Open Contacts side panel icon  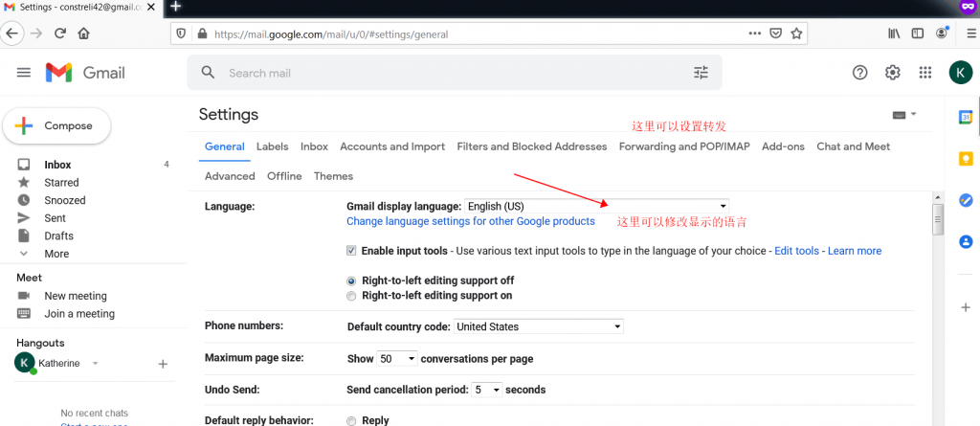(966, 241)
